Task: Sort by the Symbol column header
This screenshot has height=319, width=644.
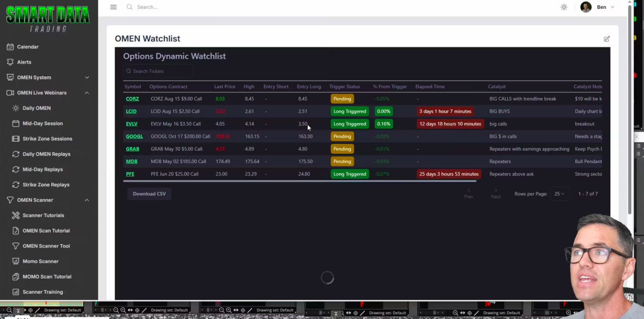Action: pyautogui.click(x=133, y=87)
